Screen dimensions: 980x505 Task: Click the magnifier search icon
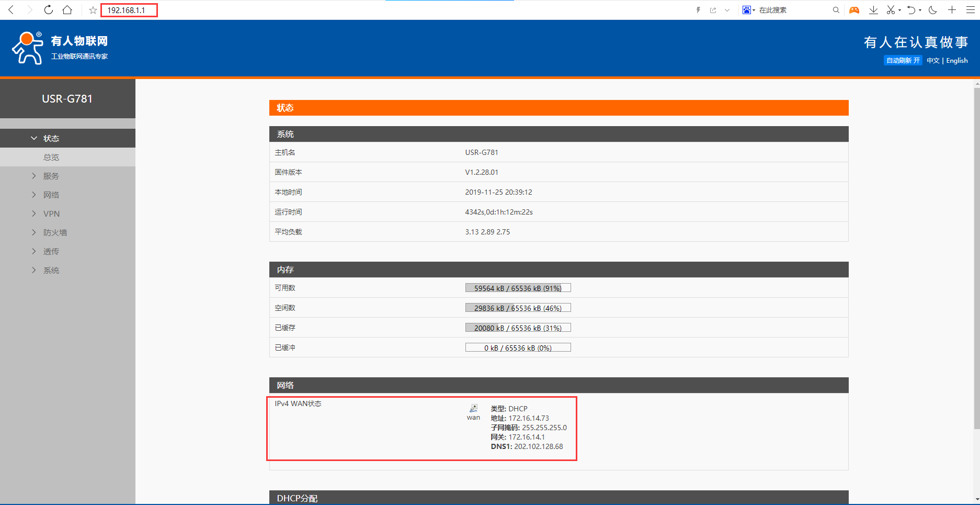836,10
